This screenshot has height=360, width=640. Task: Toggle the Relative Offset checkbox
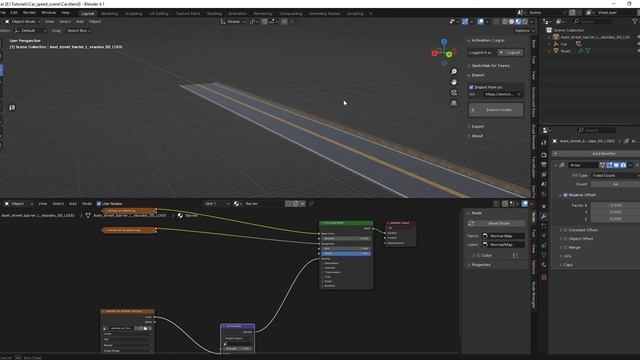[565, 195]
